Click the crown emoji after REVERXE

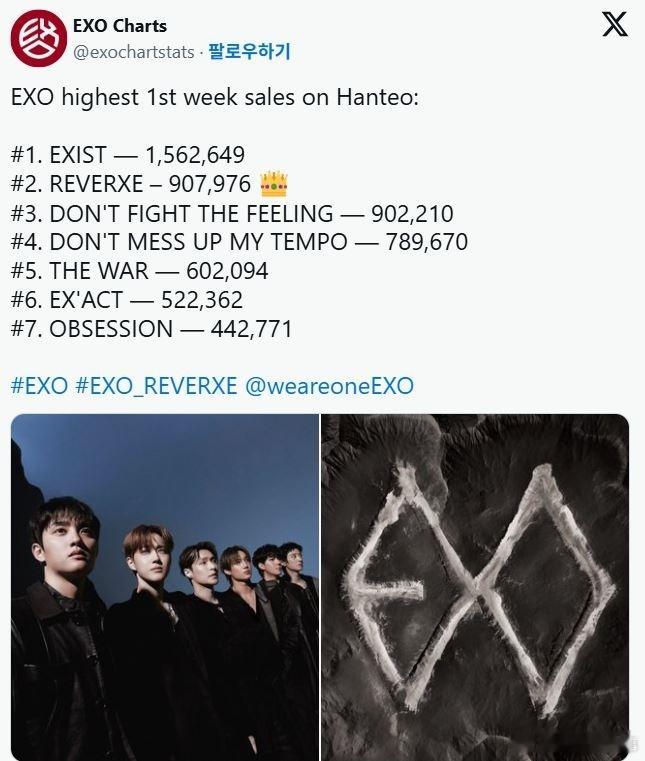click(274, 184)
